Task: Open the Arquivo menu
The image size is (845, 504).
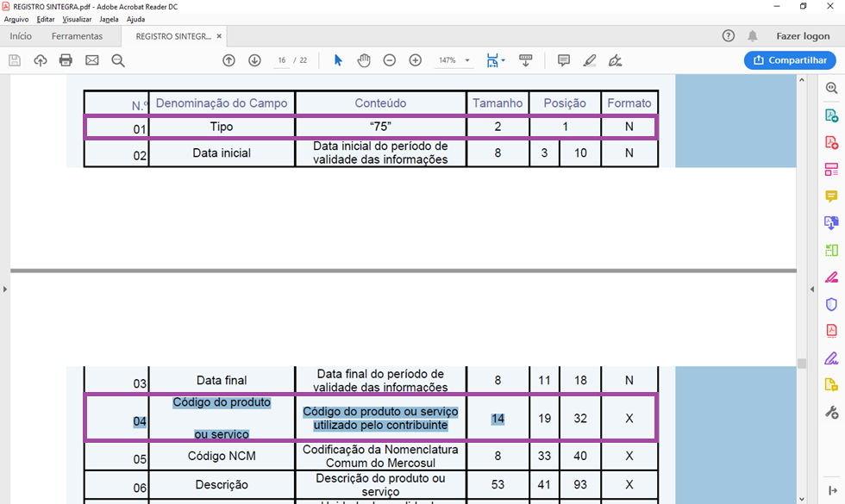Action: click(x=16, y=19)
